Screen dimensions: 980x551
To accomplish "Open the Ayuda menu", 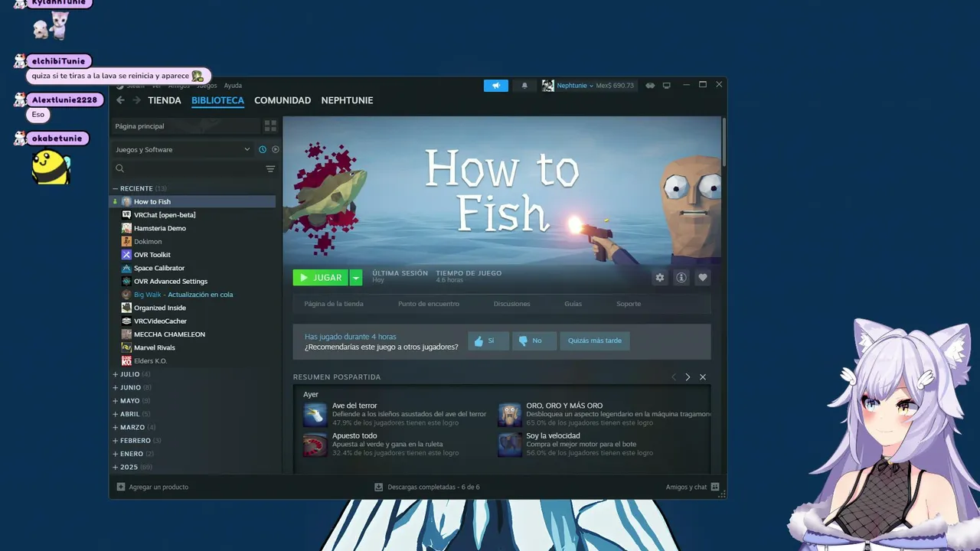I will click(x=233, y=86).
